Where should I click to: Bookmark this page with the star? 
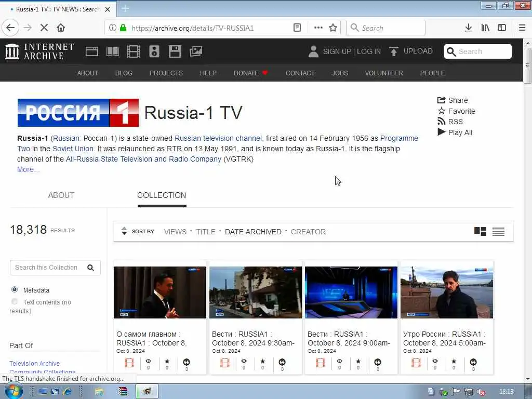click(x=333, y=28)
